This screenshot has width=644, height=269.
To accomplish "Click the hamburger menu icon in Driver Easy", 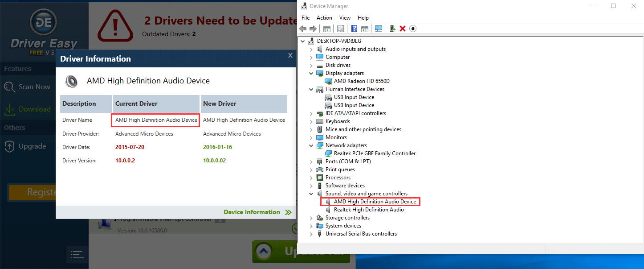I will click(x=77, y=255).
